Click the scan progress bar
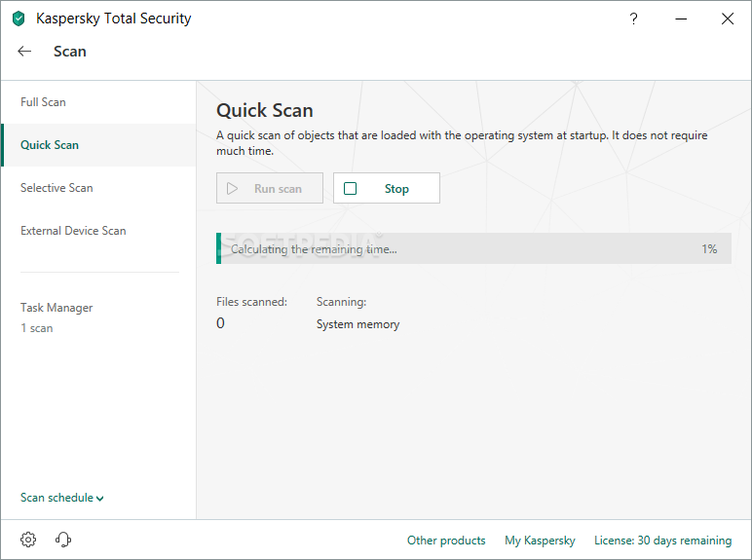The height and width of the screenshot is (560, 752). (473, 248)
